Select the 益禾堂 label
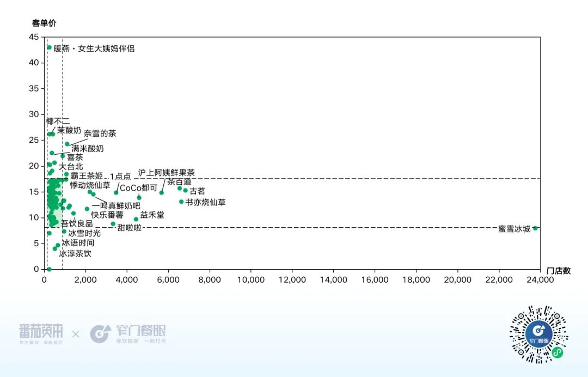Image resolution: width=588 pixels, height=377 pixels. click(x=152, y=215)
